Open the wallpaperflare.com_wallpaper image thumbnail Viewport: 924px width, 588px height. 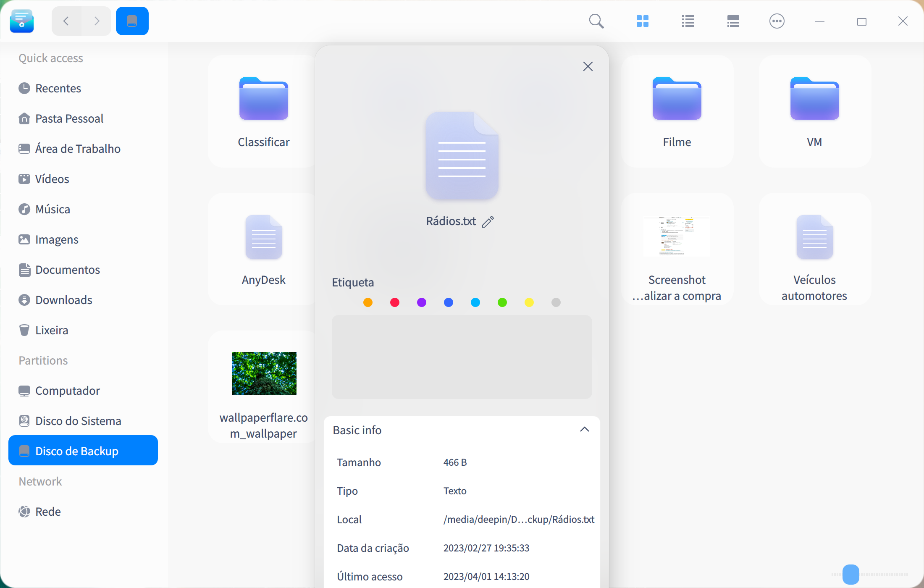coord(264,373)
